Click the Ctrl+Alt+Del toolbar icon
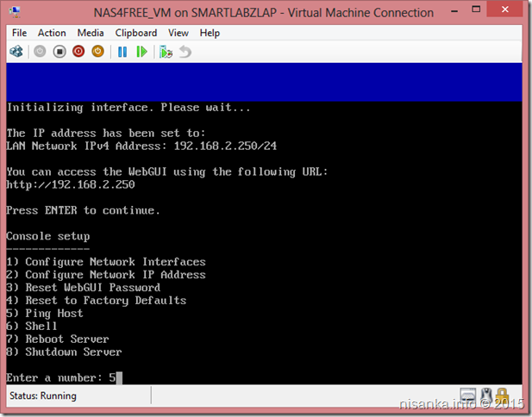This screenshot has height=417, width=532. point(16,52)
